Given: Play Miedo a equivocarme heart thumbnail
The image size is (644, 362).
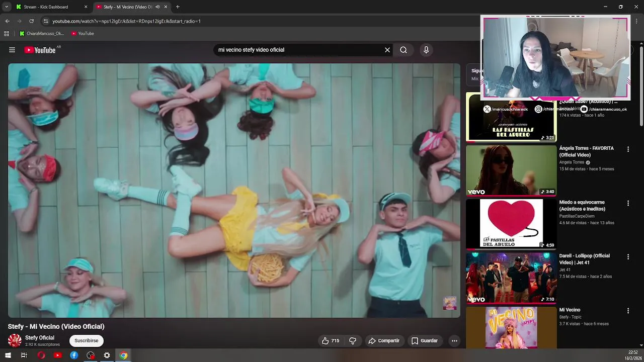Looking at the screenshot, I should coord(511,224).
